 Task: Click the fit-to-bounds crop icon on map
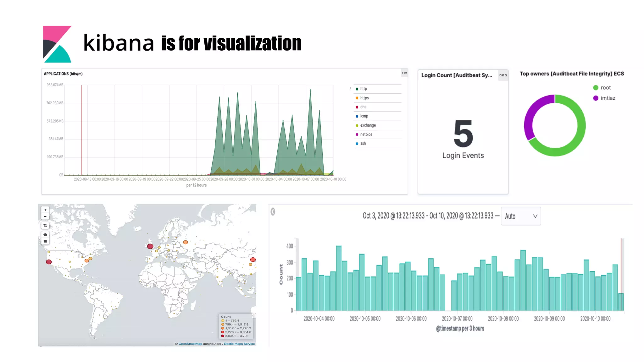[x=45, y=226]
